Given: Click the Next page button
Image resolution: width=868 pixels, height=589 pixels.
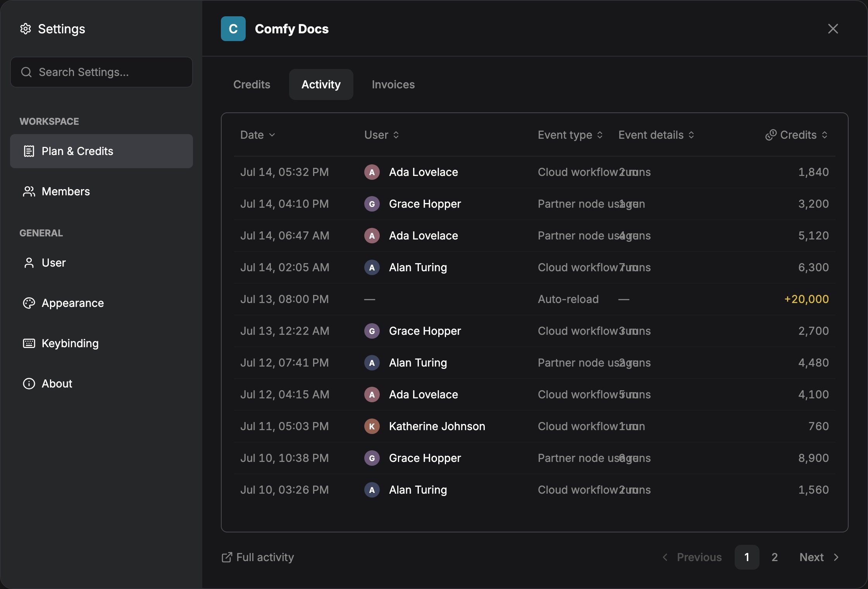Looking at the screenshot, I should [x=819, y=557].
